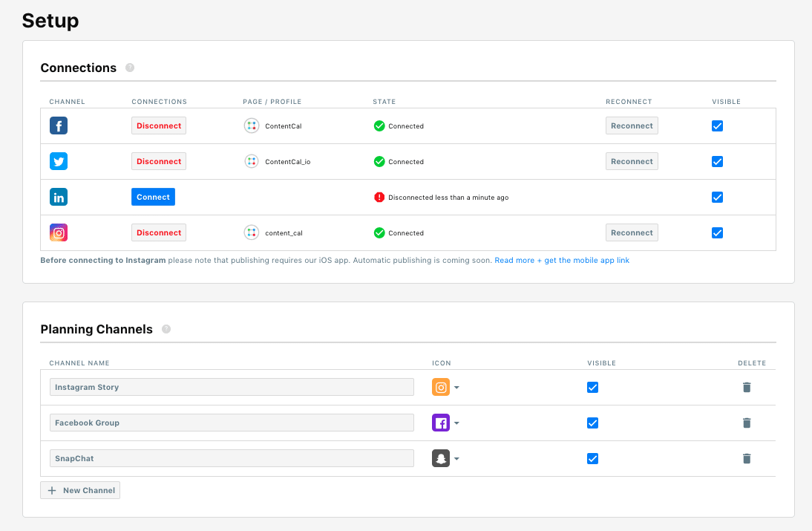This screenshot has height=531, width=812.
Task: Click trash icon for SnapChat channel
Action: 747,458
